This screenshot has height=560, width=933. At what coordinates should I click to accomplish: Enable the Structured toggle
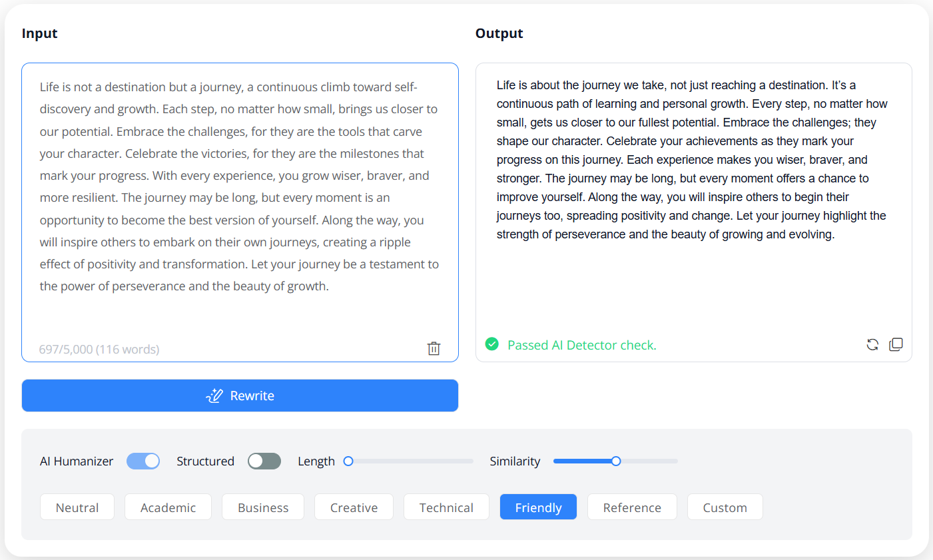264,461
